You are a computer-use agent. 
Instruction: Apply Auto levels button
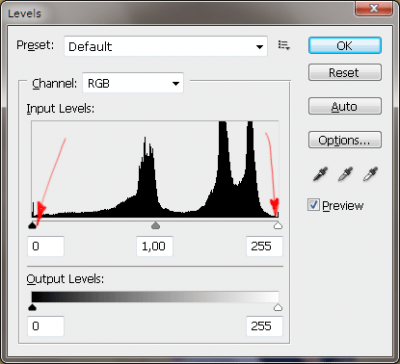[345, 106]
